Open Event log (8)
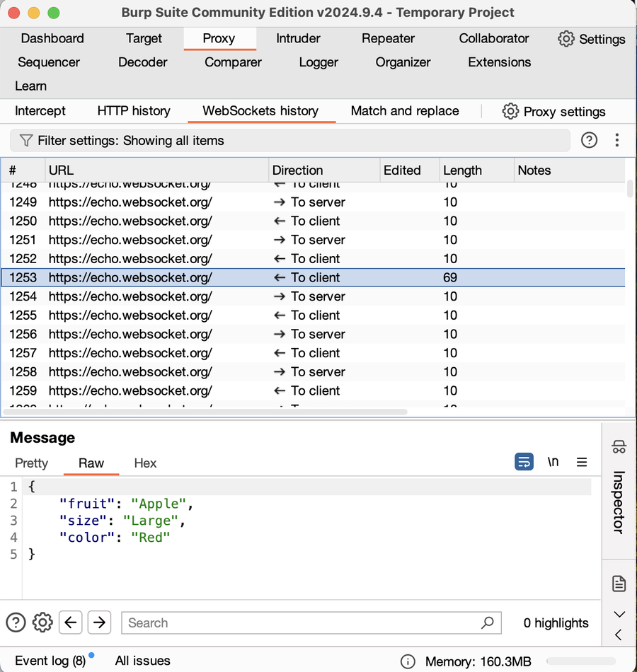The image size is (637, 672). coord(50,661)
